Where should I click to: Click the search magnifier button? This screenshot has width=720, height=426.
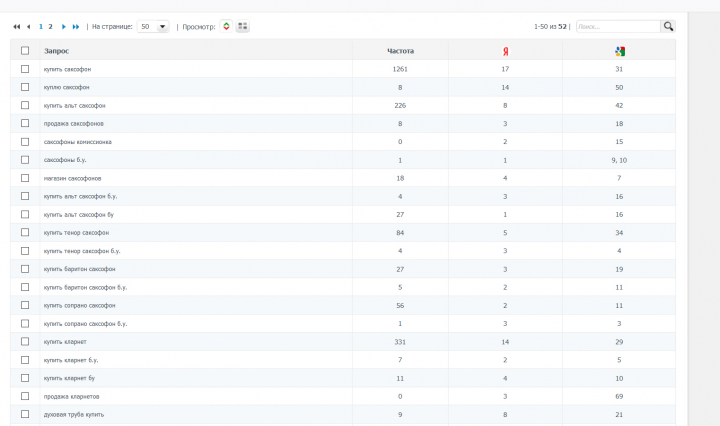click(668, 26)
